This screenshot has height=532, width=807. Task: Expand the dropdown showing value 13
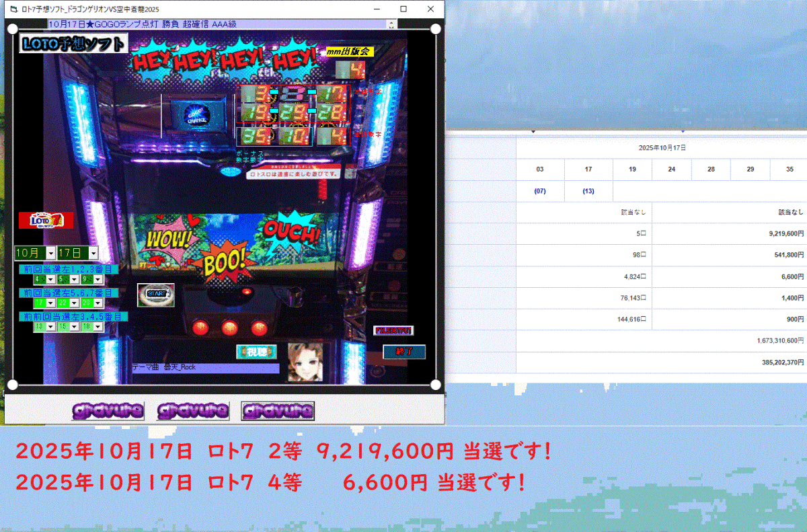coord(50,326)
